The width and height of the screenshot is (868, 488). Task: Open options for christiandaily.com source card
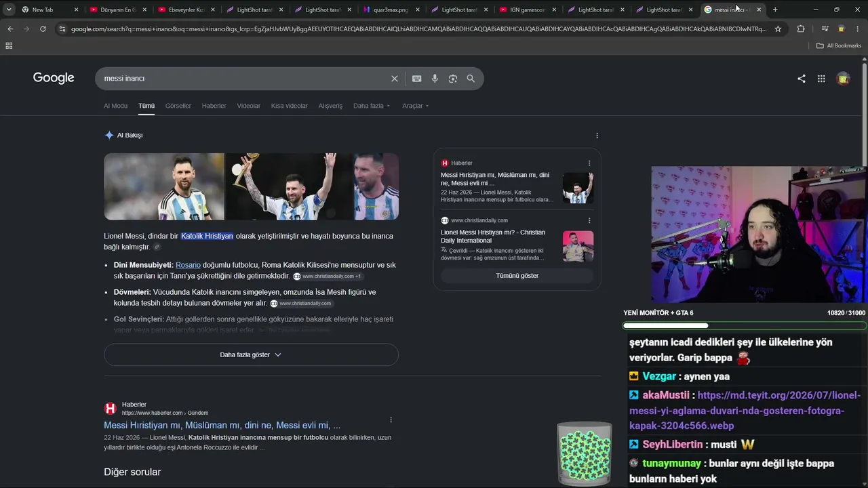click(x=589, y=221)
